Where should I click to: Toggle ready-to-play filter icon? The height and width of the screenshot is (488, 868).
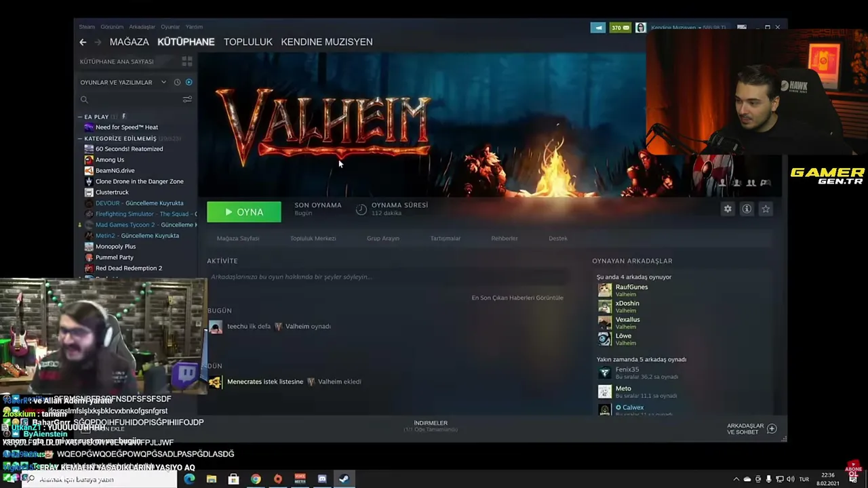[x=189, y=82]
